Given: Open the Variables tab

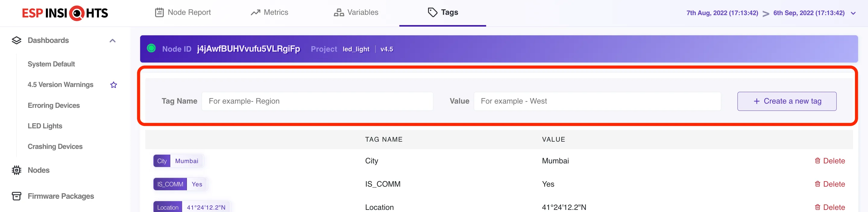Looking at the screenshot, I should [x=356, y=12].
